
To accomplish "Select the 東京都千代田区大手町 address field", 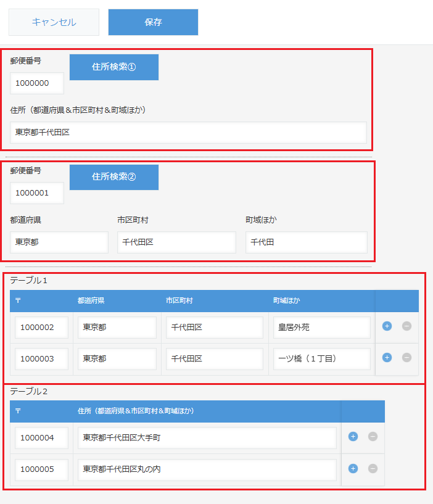I will coord(207,438).
